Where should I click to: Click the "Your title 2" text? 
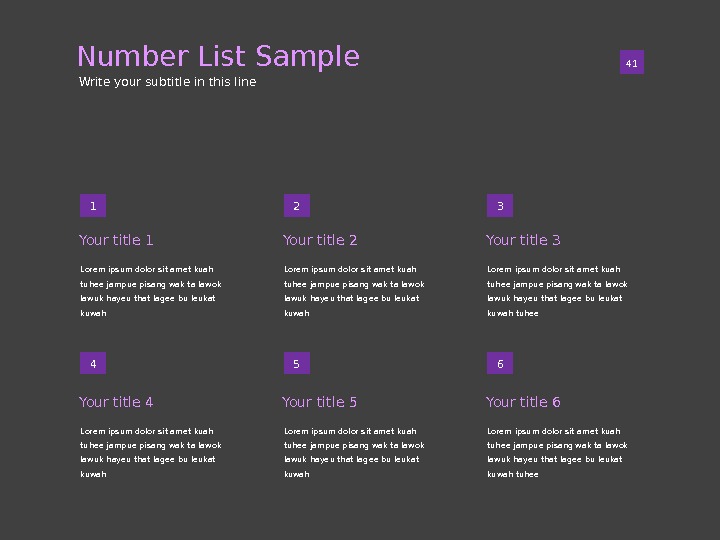point(320,240)
